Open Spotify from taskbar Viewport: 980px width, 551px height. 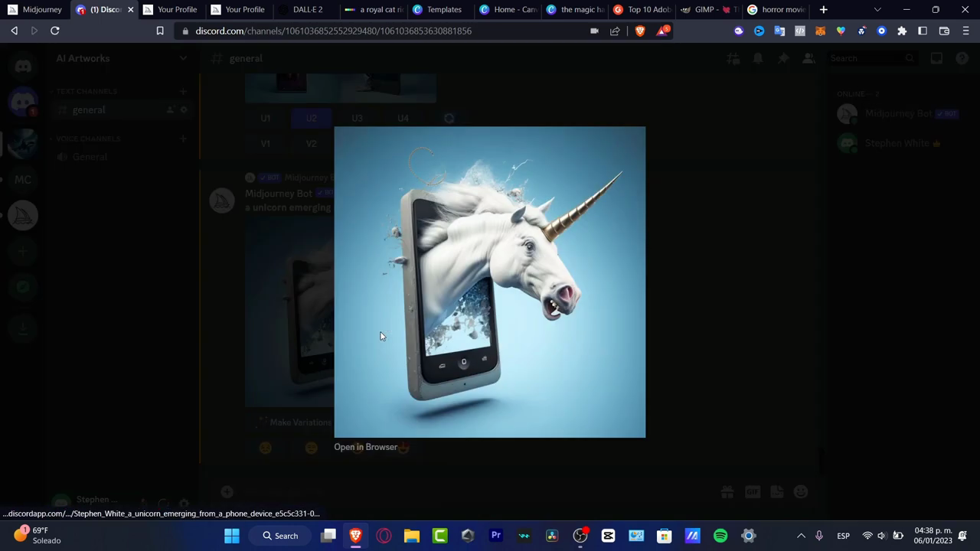point(720,536)
